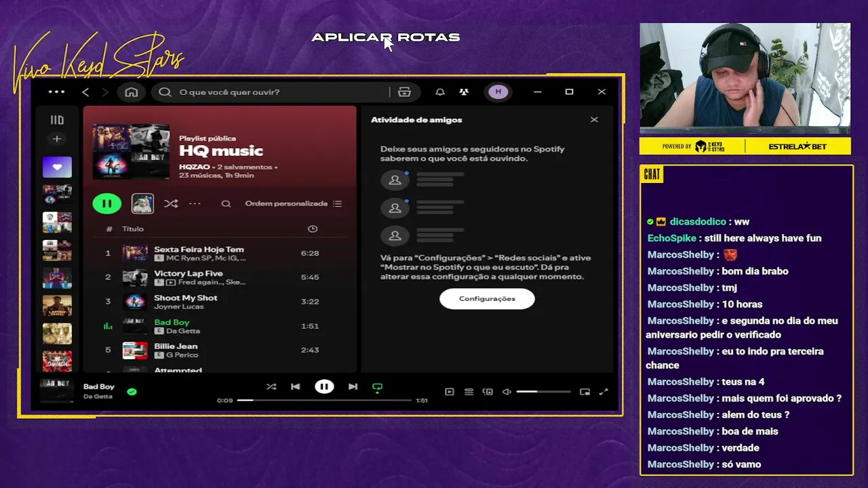The width and height of the screenshot is (868, 488).
Task: Click Sexta Feira Hoje Tem cover thumbnail
Action: coord(135,253)
